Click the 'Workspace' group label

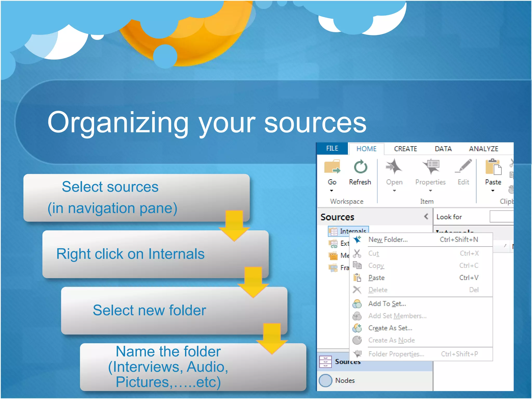coord(347,201)
